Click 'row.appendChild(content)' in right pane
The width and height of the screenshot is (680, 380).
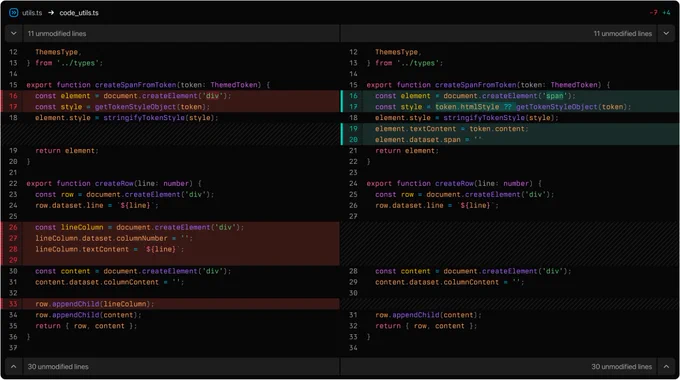[x=428, y=315]
